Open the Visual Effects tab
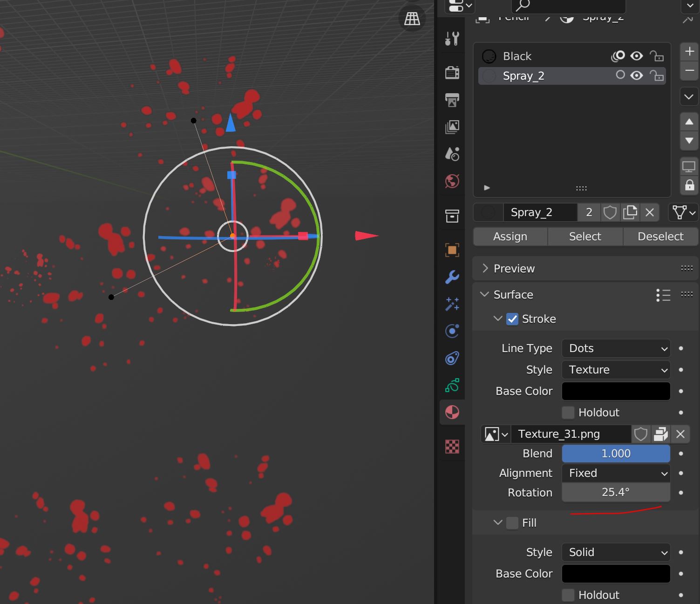700x604 pixels. (x=452, y=304)
